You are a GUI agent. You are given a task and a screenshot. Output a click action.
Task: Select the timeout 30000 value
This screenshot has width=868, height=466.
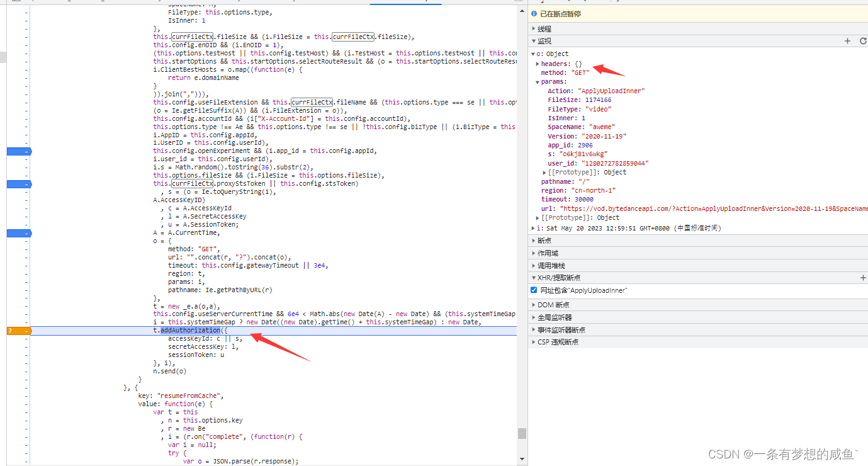(583, 200)
